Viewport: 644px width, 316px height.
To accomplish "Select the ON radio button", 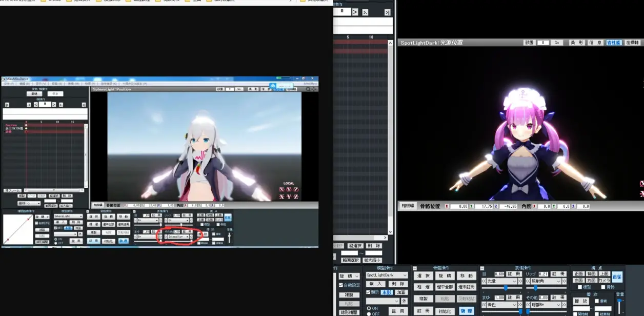I will pos(369,308).
